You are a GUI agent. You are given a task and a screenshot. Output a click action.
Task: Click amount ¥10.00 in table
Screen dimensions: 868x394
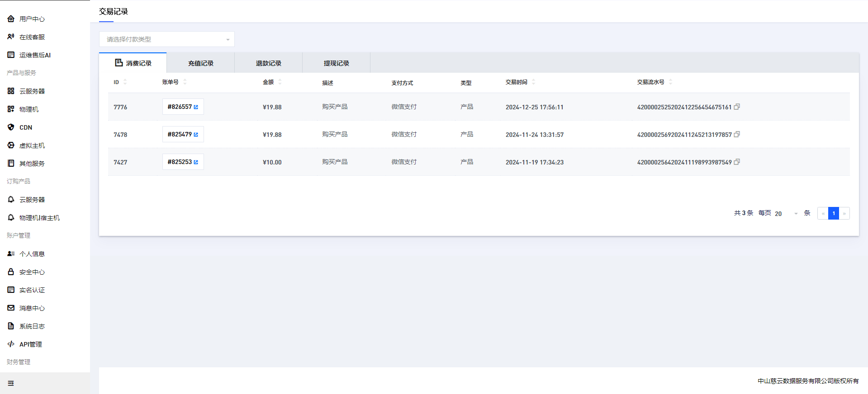(272, 162)
